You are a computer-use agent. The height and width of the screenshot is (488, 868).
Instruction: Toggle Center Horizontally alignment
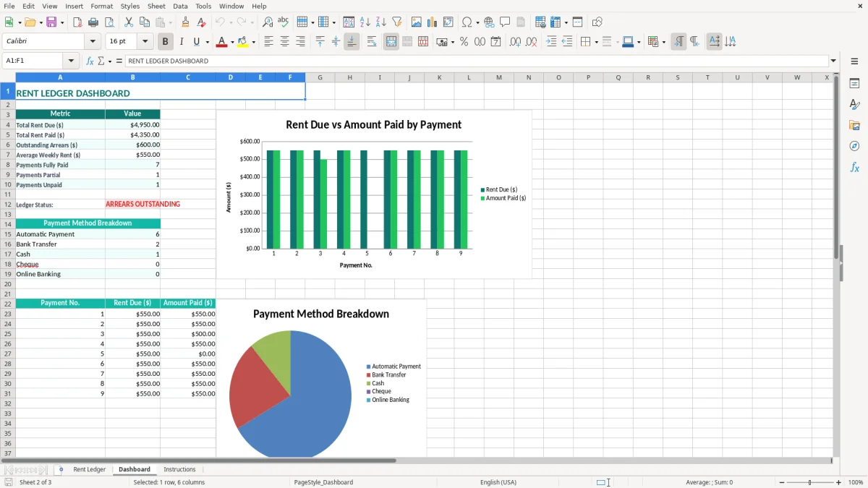(x=285, y=42)
